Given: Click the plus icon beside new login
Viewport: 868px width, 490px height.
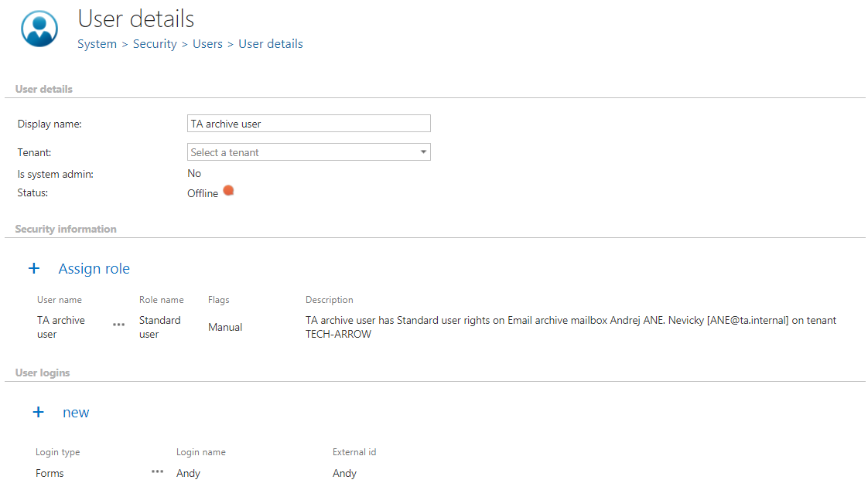Looking at the screenshot, I should coord(38,412).
